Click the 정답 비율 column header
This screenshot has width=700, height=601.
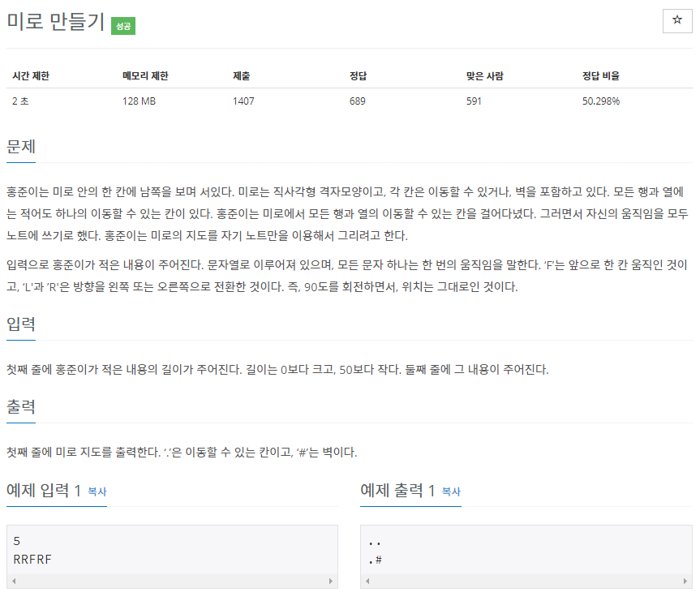coord(601,76)
